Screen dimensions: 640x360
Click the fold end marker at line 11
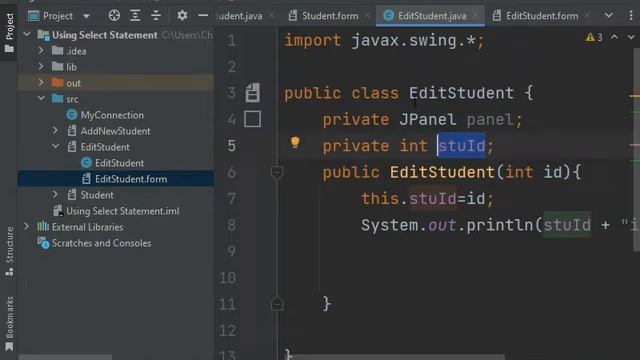tap(277, 304)
